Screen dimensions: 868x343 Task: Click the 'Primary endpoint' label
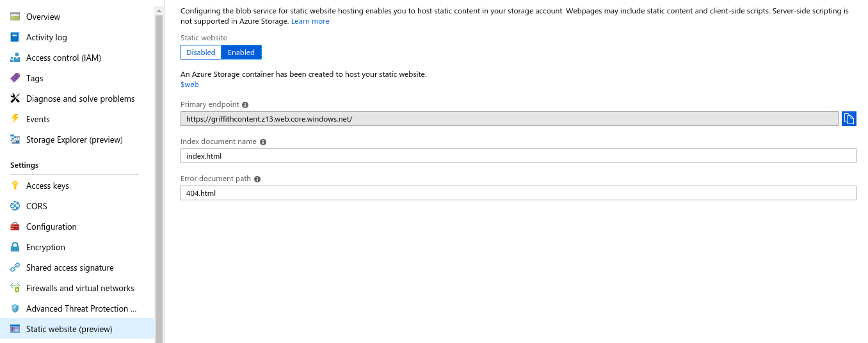point(210,104)
